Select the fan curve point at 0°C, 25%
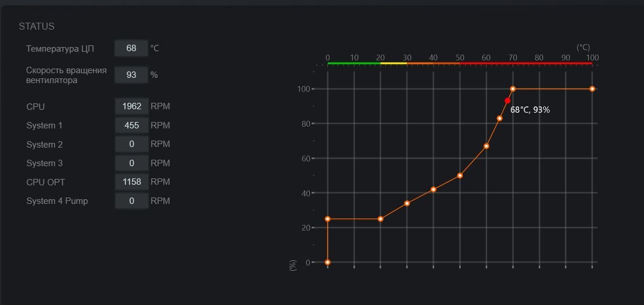 coord(328,219)
